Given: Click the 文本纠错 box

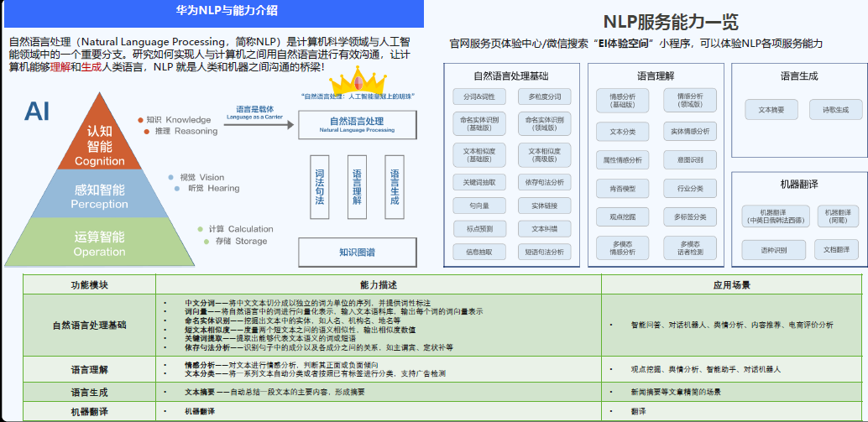Looking at the screenshot, I should tap(545, 228).
